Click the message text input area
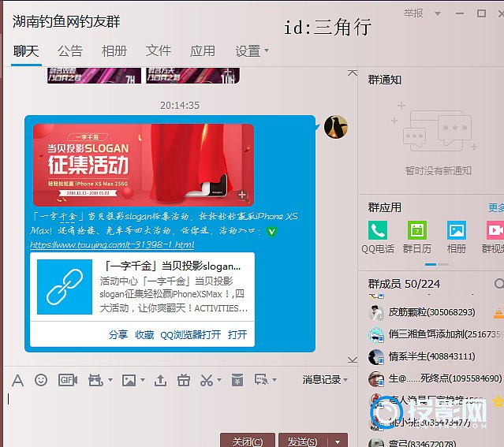The width and height of the screenshot is (504, 447). point(180,410)
